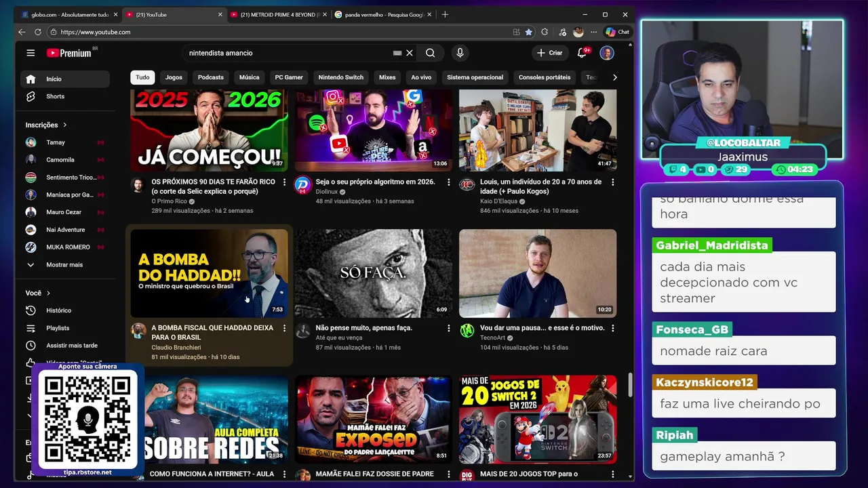Open the account avatar menu
868x488 pixels.
(x=607, y=53)
